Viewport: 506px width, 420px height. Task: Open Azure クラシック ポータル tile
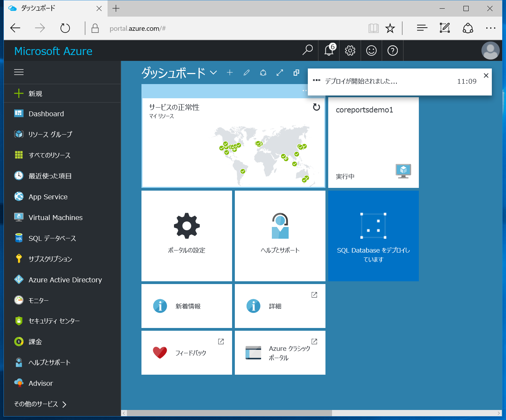click(x=280, y=353)
